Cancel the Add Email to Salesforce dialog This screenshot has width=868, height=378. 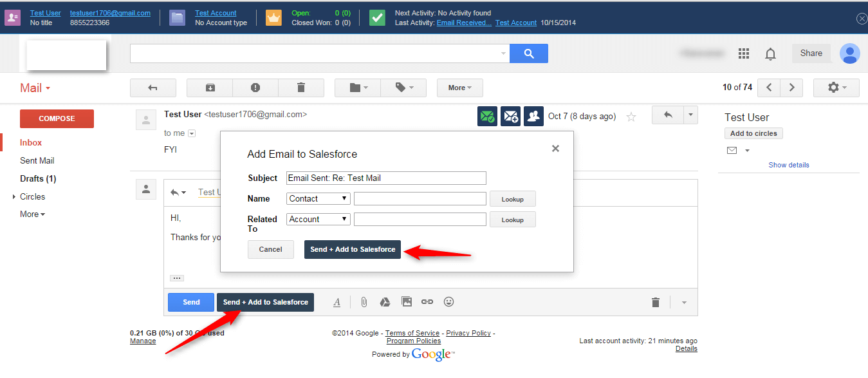tap(271, 249)
